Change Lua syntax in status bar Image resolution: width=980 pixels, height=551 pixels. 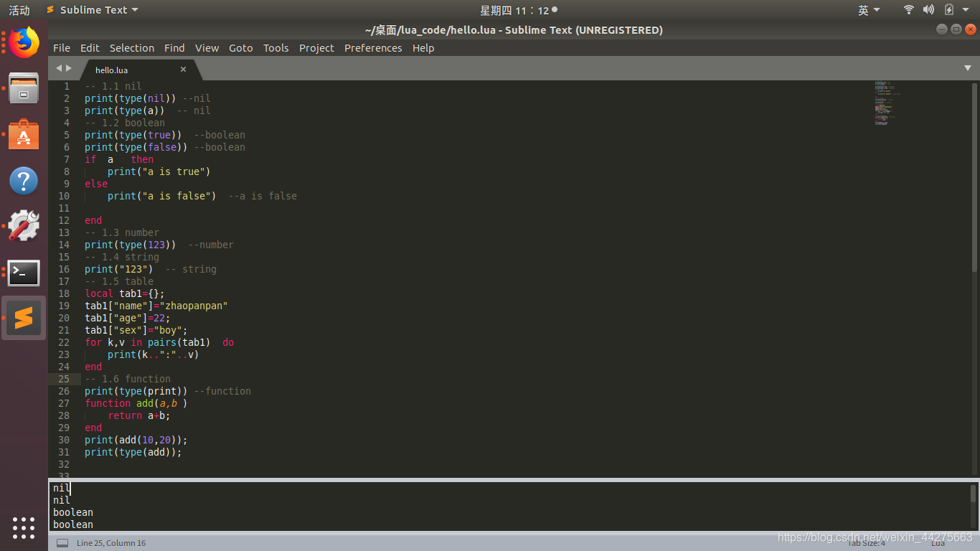pos(938,543)
